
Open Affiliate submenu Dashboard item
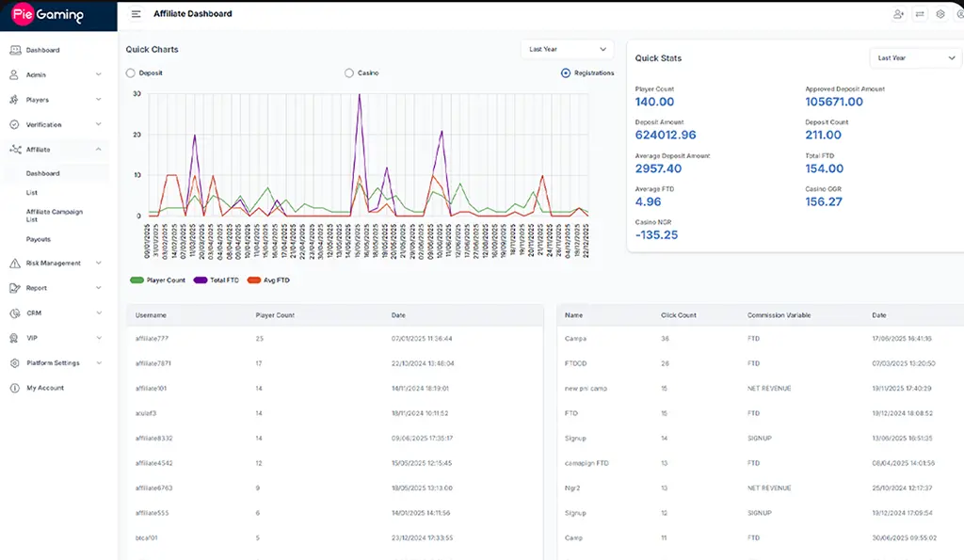(42, 173)
